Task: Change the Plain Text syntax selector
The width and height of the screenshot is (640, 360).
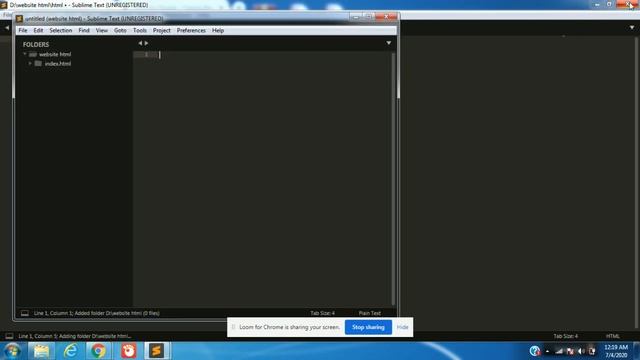Action: click(370, 313)
